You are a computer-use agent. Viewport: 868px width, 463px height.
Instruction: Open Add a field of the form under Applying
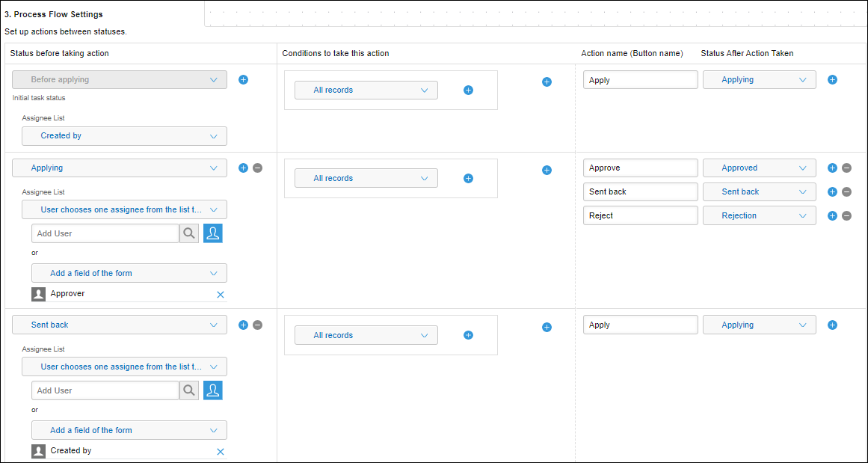[129, 273]
